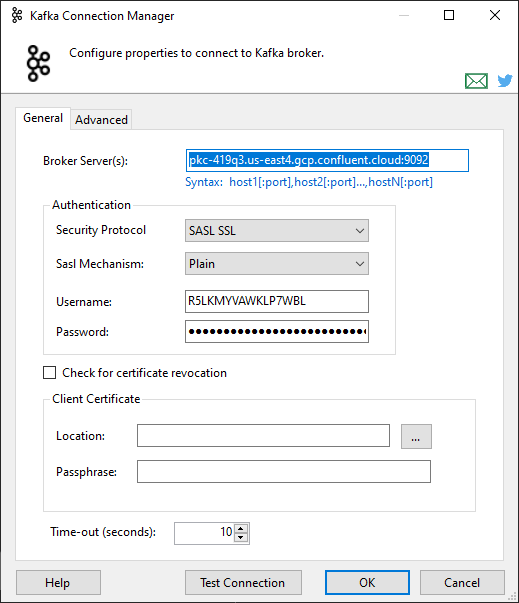Open the Sasl Mechanism dropdown
This screenshot has height=603, width=519.
coord(277,263)
